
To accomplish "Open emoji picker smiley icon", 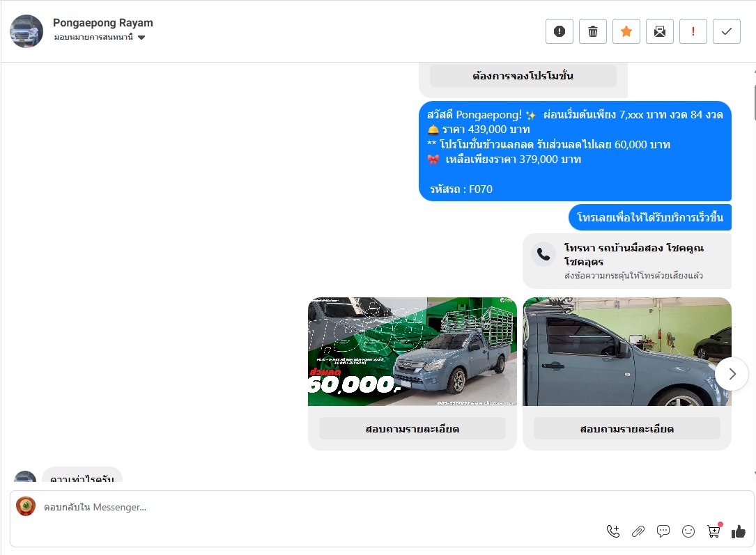I will tap(688, 531).
